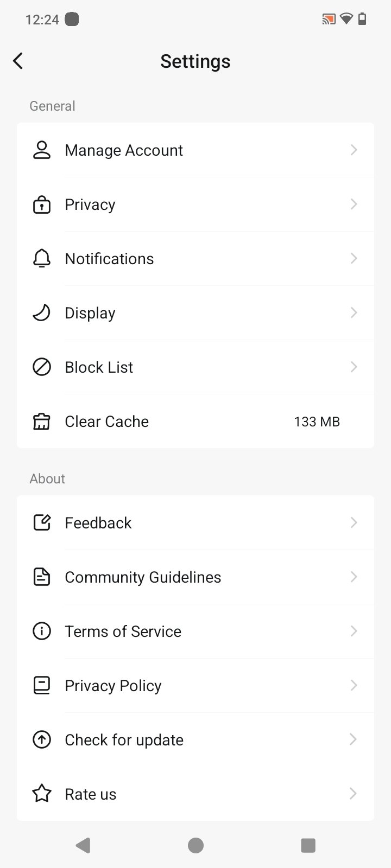Expand Manage Account using its chevron
Image resolution: width=391 pixels, height=868 pixels.
click(x=354, y=150)
